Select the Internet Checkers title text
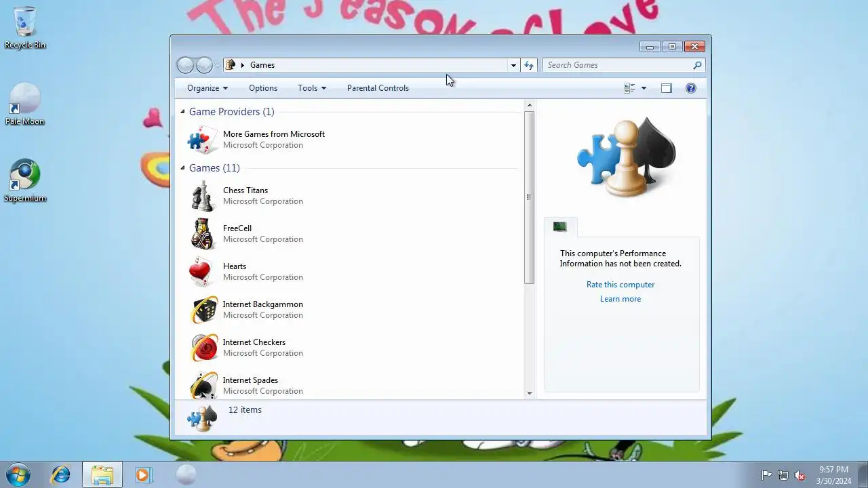Screen dimensions: 868x488 pyautogui.click(x=254, y=342)
